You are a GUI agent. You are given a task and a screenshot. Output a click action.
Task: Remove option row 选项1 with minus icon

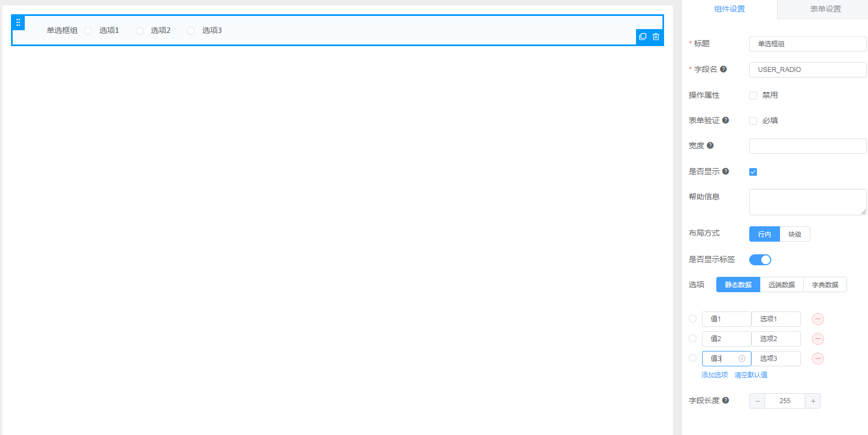click(818, 319)
